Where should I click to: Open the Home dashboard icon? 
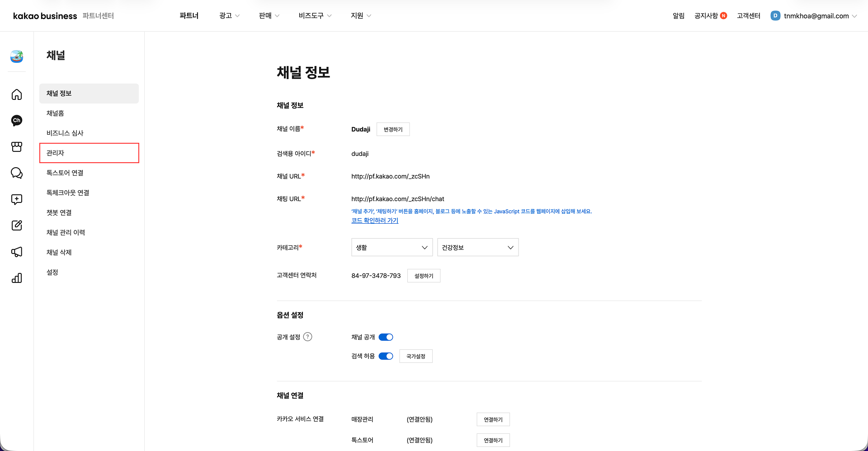point(16,94)
